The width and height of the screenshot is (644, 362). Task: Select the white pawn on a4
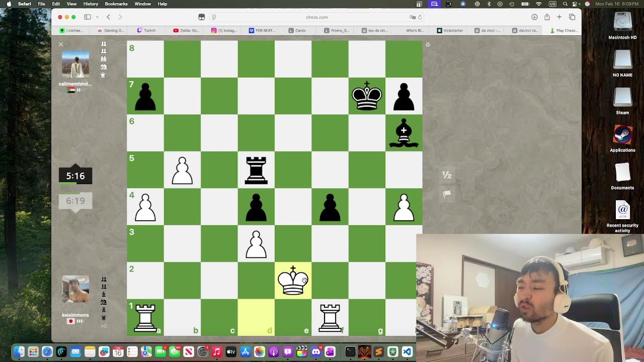(x=145, y=207)
